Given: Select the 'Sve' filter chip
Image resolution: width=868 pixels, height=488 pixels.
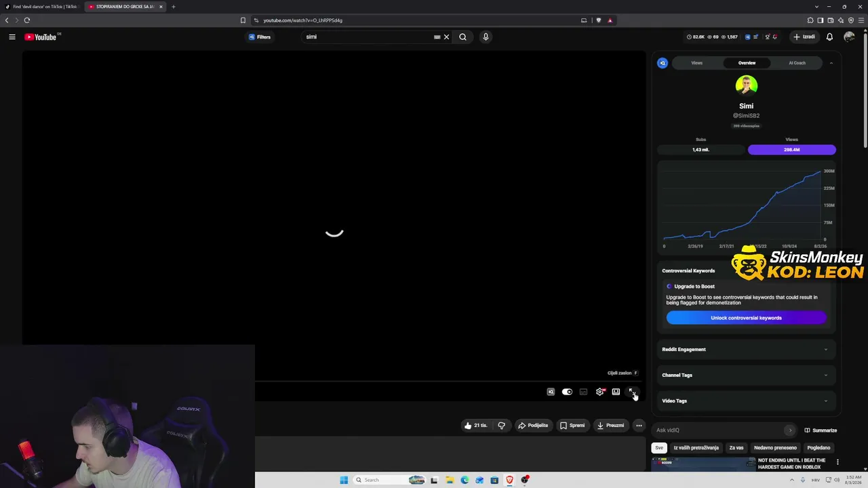Looking at the screenshot, I should point(659,448).
